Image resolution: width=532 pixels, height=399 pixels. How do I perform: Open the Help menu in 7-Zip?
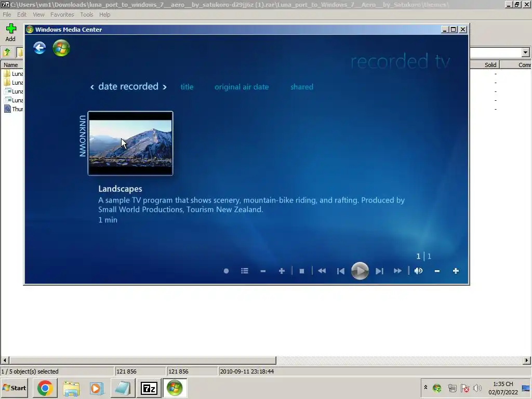coord(104,15)
